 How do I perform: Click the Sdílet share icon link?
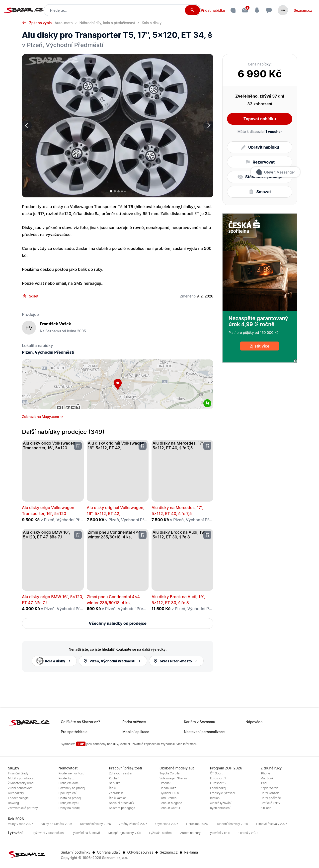tap(30, 296)
